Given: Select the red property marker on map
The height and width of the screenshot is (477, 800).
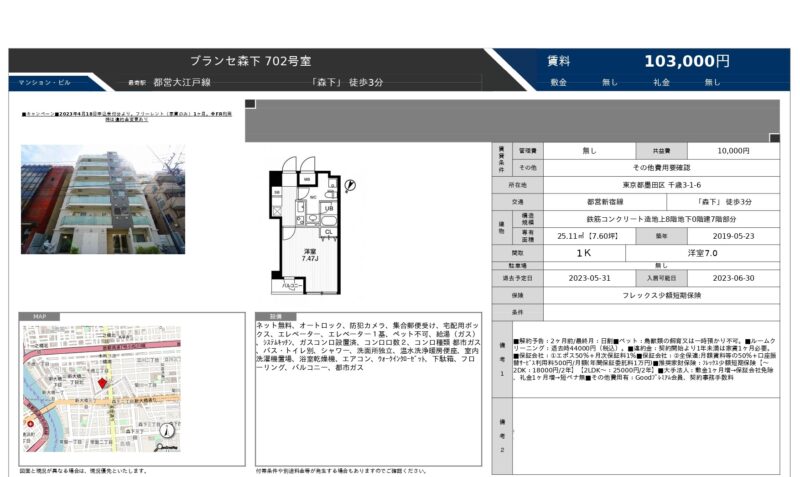Looking at the screenshot, I should point(102,383).
